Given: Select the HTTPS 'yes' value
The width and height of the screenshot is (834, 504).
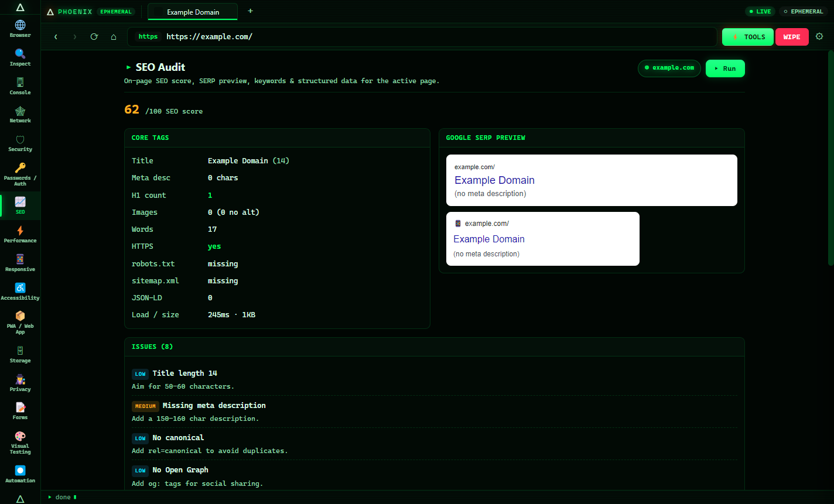Looking at the screenshot, I should pos(214,246).
